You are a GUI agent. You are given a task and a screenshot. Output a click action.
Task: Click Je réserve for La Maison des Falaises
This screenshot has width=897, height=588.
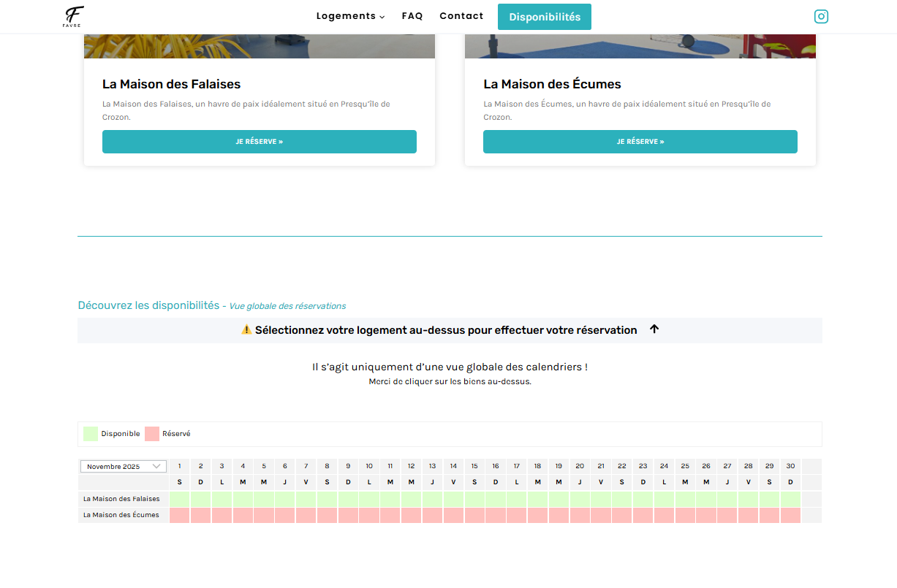point(259,142)
